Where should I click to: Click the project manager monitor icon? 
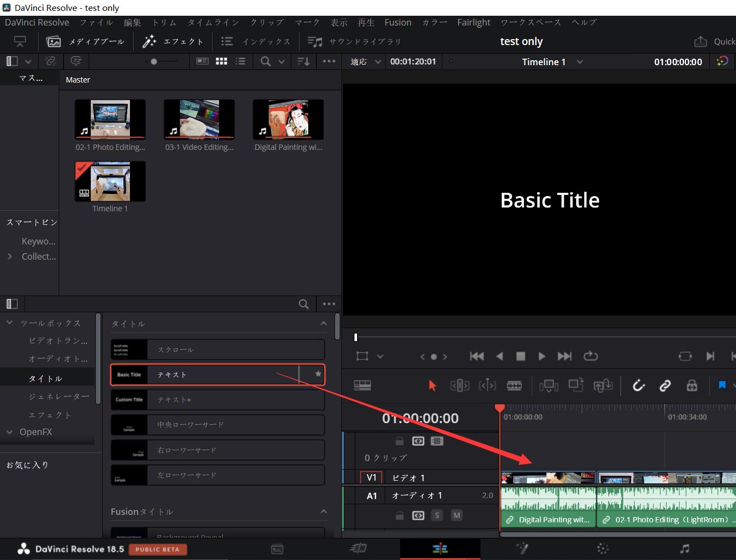20,41
